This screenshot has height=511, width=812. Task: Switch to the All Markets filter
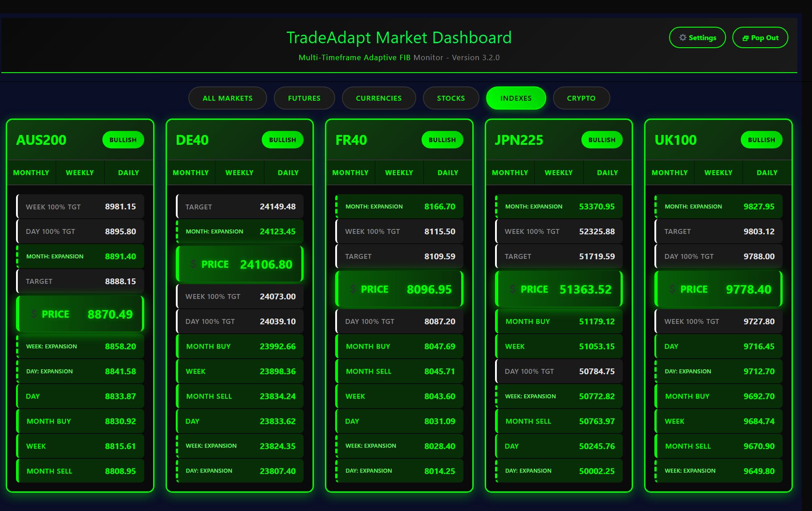pyautogui.click(x=227, y=98)
